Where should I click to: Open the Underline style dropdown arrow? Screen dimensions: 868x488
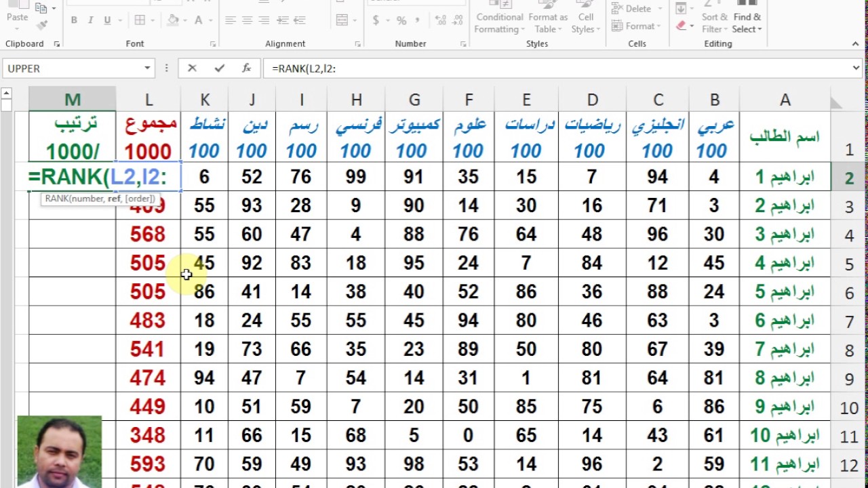tap(119, 20)
